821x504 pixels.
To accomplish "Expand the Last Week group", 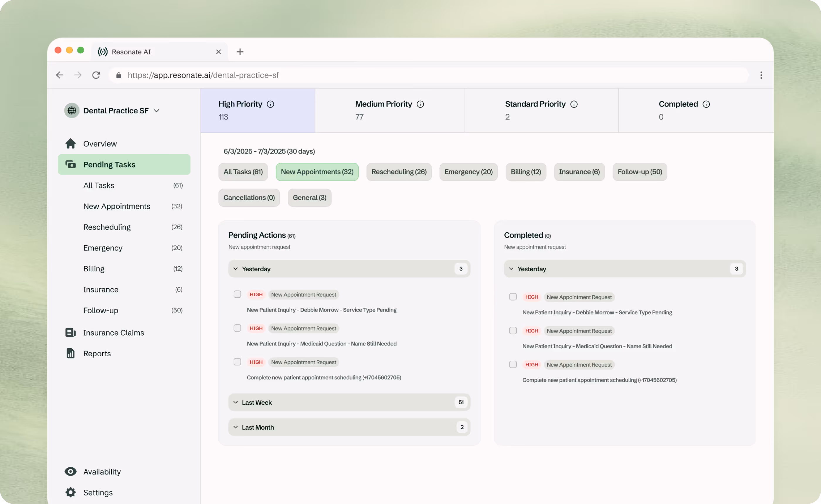I will [x=349, y=402].
